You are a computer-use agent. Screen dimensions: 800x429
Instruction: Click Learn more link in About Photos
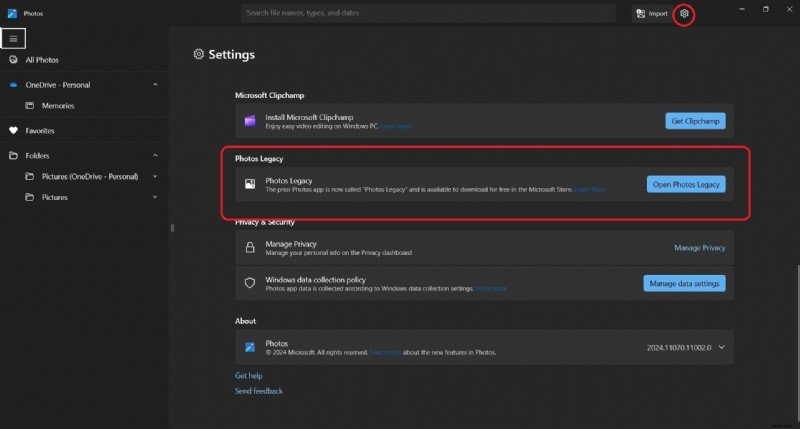click(385, 352)
